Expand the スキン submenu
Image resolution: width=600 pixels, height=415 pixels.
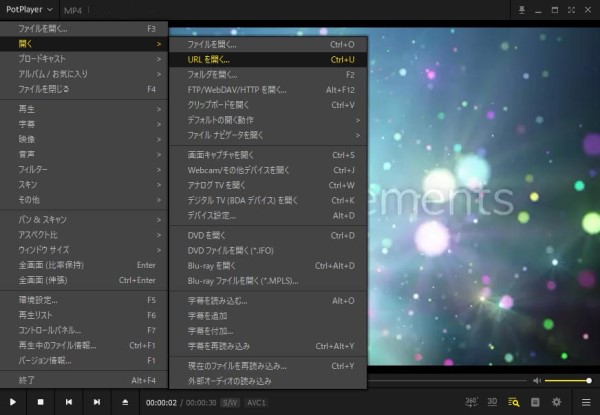[x=84, y=185]
